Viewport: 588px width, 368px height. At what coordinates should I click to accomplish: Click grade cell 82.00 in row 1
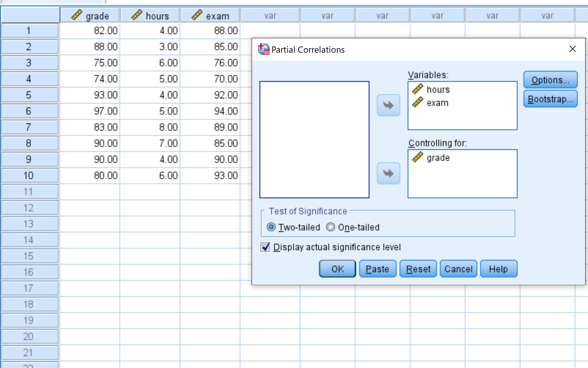(x=90, y=31)
